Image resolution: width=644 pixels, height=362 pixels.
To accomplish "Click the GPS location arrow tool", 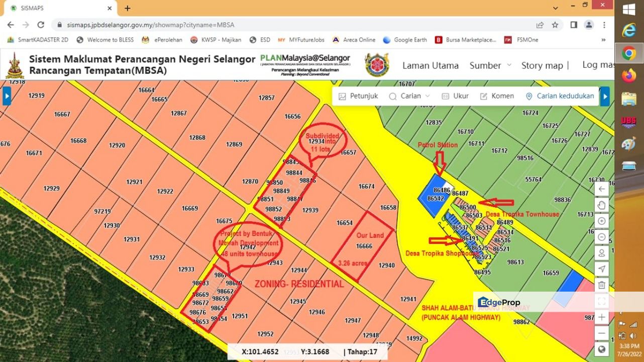I will 602,269.
